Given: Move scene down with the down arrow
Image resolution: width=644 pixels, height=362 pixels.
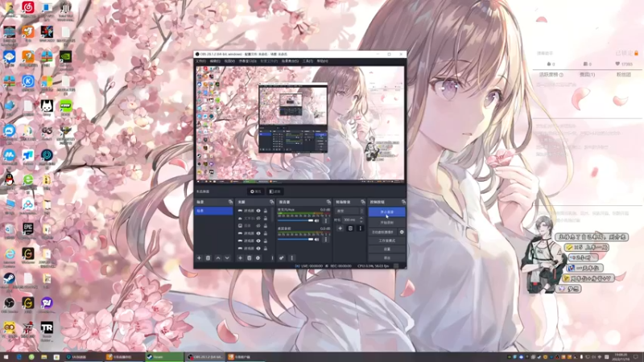Looking at the screenshot, I should tap(227, 258).
